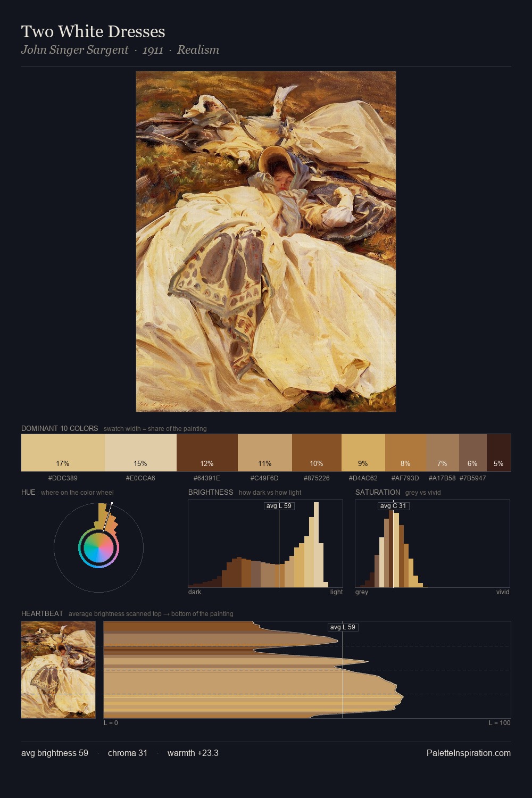Image resolution: width=532 pixels, height=798 pixels.
Task: Click the Heartbeat 'average brightness scanned' caption
Action: pos(151,614)
